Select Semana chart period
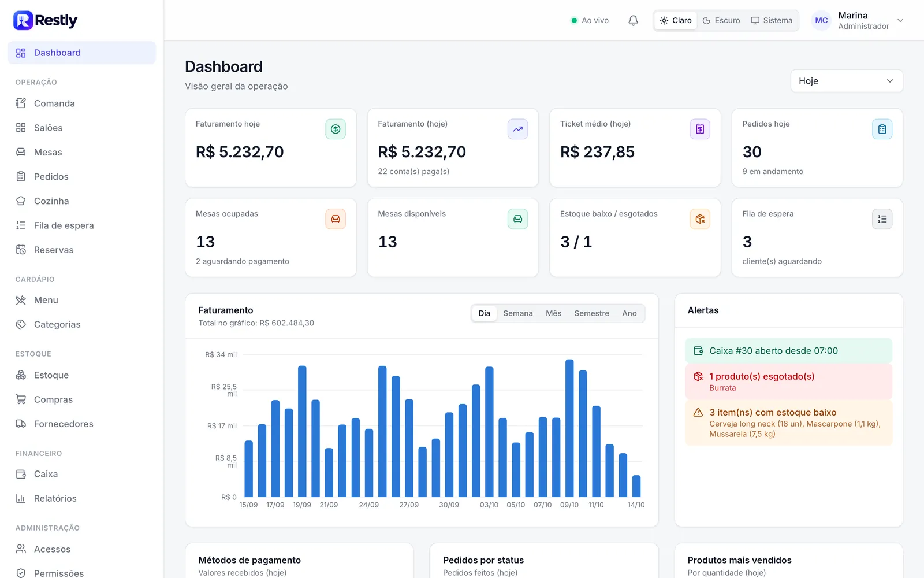 [518, 313]
